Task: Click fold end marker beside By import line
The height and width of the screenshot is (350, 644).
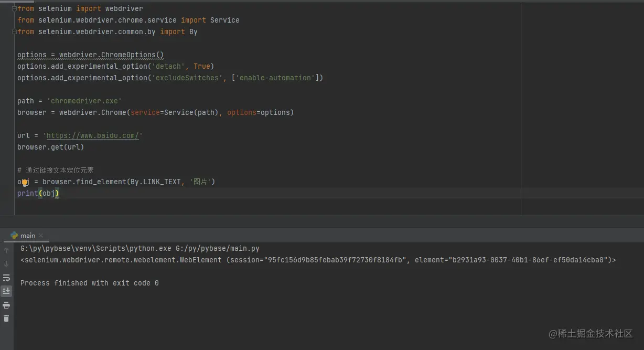Action: coord(14,31)
